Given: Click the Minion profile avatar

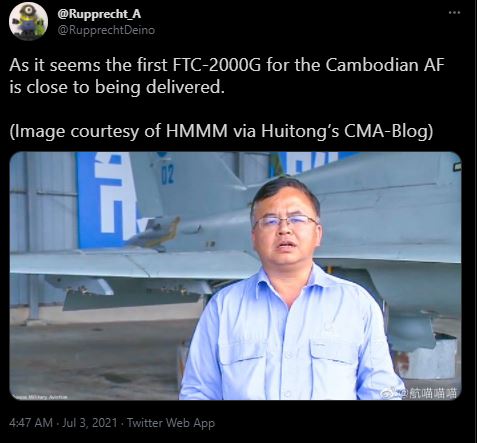Looking at the screenshot, I should coord(29,22).
